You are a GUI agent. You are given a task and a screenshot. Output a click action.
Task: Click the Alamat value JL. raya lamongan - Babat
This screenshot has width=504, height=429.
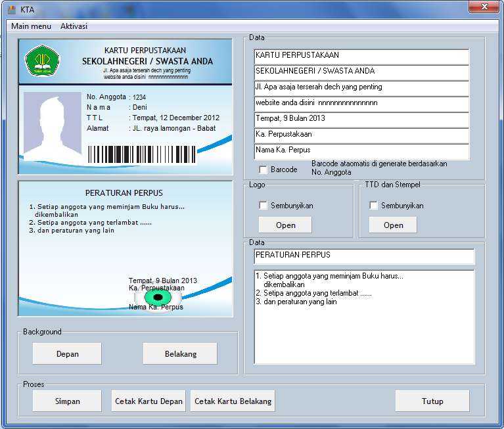(x=174, y=128)
